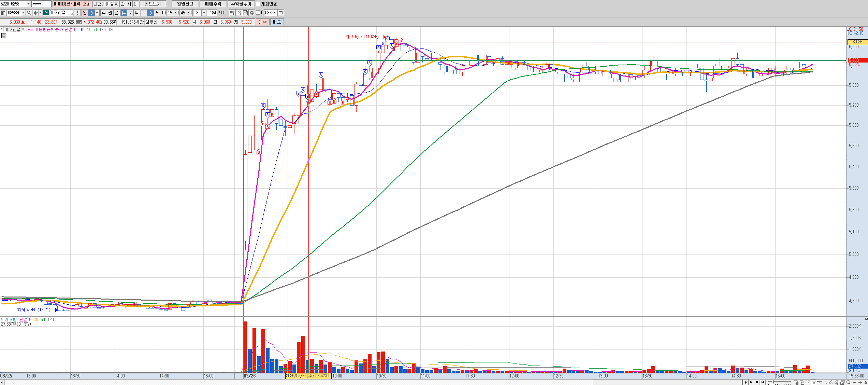Select the 15 minute interval button
The width and height of the screenshot is (868, 385).
pos(170,13)
